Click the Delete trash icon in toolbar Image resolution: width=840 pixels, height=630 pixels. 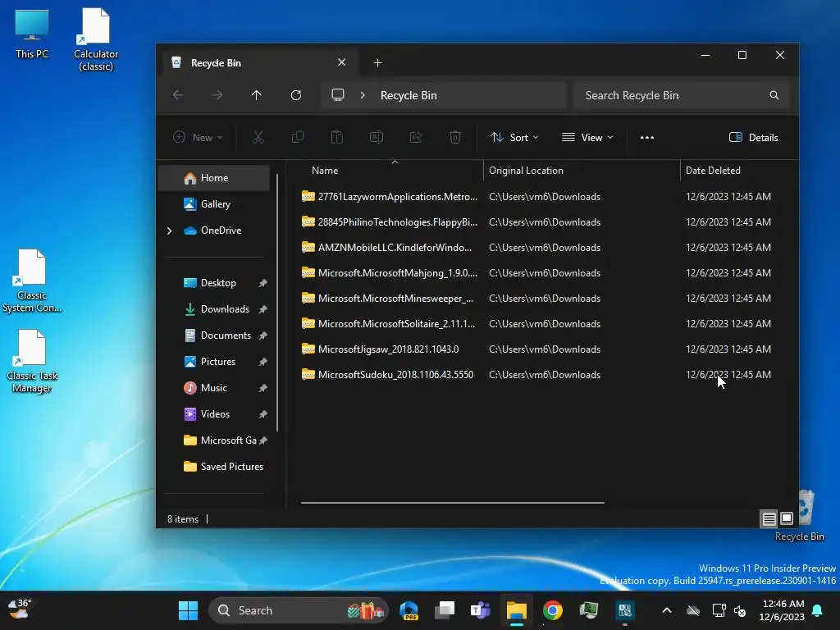(454, 138)
